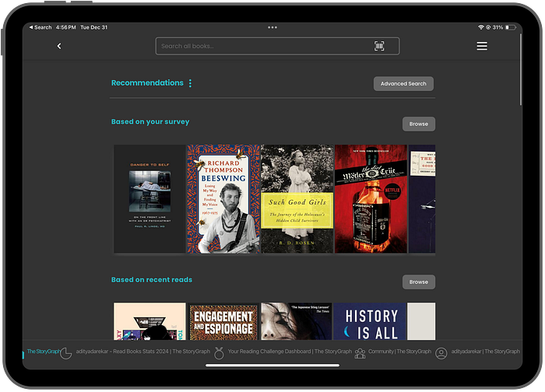Viewport: 545px width, 392px height.
Task: Tap the barcode scanner icon in search
Action: (x=379, y=46)
